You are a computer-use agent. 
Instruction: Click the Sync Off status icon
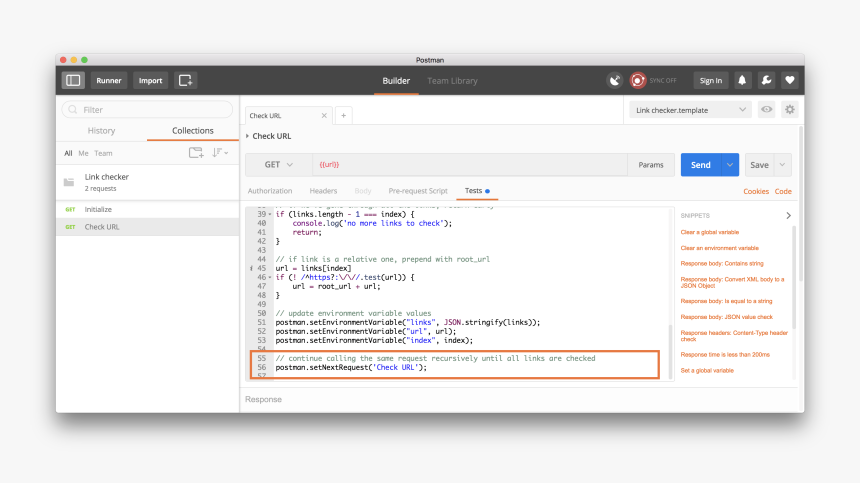pyautogui.click(x=637, y=81)
